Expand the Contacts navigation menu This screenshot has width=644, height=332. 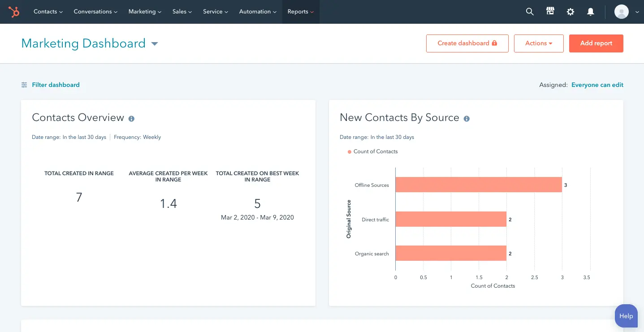point(48,12)
